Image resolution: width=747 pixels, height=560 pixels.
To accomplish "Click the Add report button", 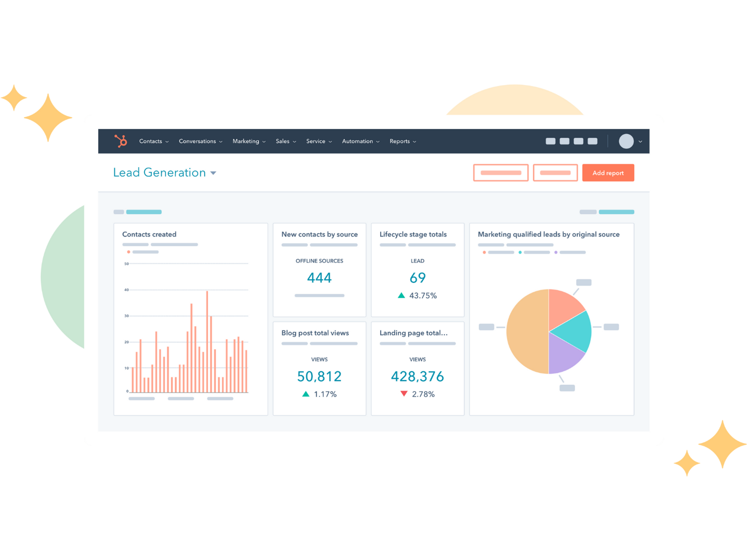I will [x=608, y=173].
